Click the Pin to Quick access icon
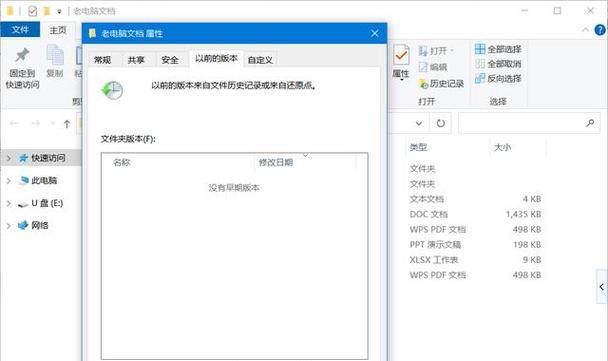 click(x=22, y=55)
